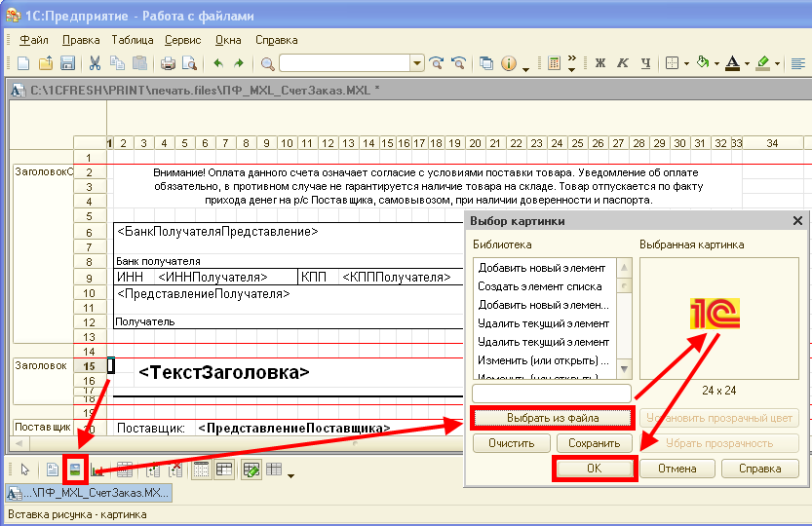The image size is (812, 526).
Task: Click the paint bucket fill color
Action: (703, 63)
